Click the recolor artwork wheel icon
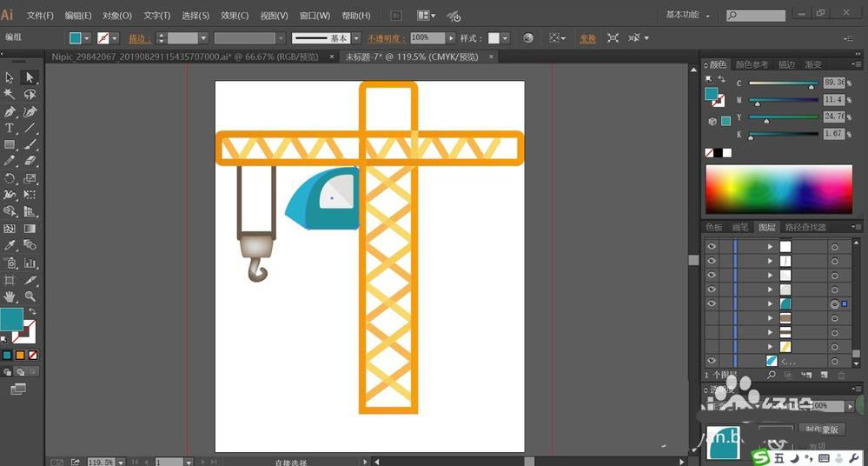The image size is (868, 466). 528,37
